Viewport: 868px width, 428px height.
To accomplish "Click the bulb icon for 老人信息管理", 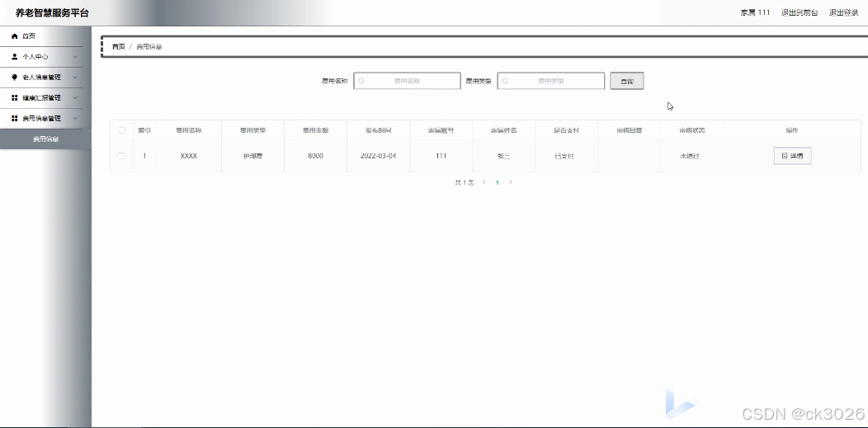I will tap(14, 78).
